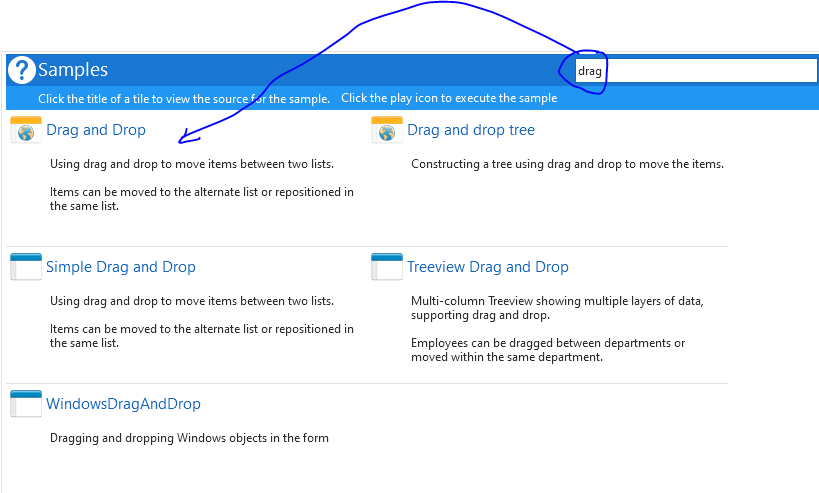Open the Drag and Drop sample title
Screen dimensions: 819x493
[x=96, y=130]
